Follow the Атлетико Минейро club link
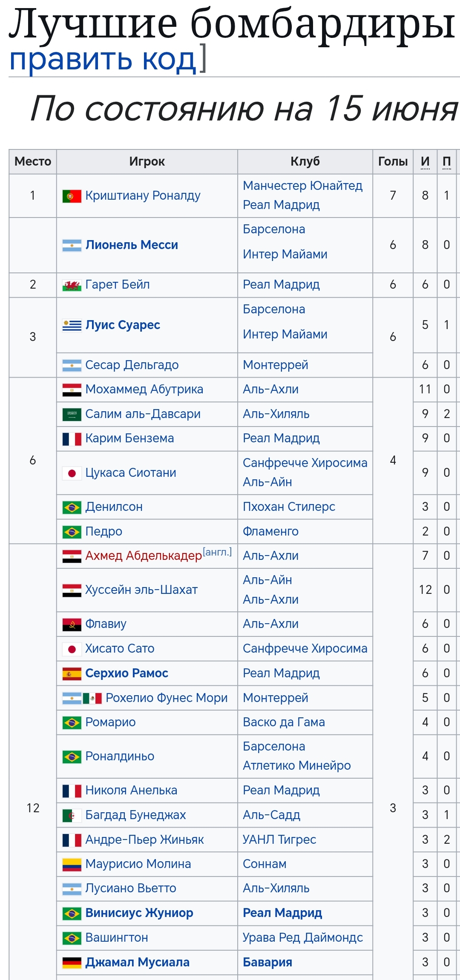This screenshot has width=460, height=980. pyautogui.click(x=296, y=765)
